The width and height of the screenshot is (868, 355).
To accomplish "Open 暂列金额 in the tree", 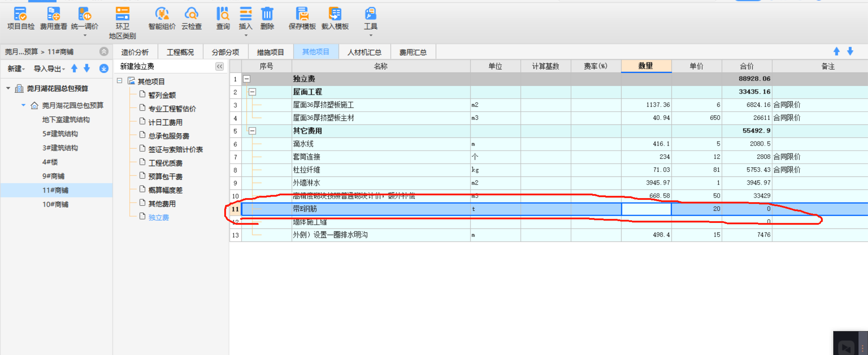I will [162, 95].
